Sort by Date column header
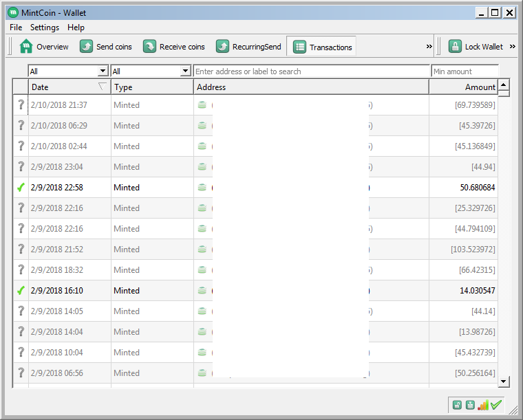523x420 pixels. (x=70, y=87)
